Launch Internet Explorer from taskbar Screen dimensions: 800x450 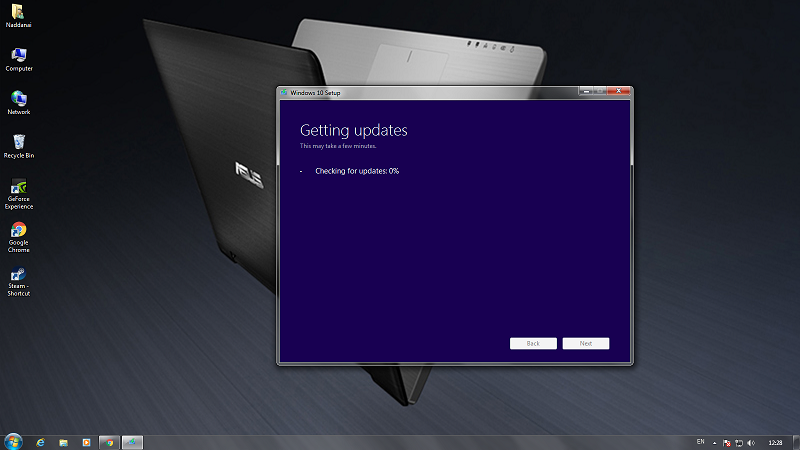point(40,442)
